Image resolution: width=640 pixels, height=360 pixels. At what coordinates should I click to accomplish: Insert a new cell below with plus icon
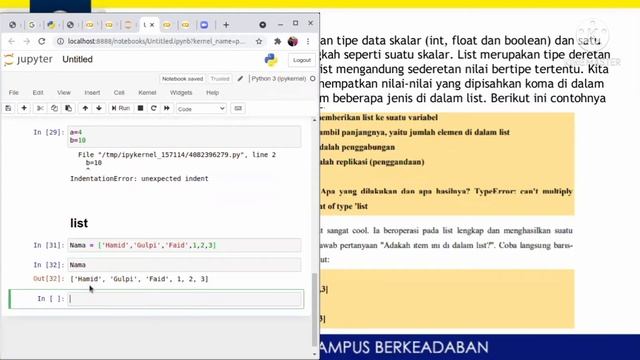[x=24, y=108]
